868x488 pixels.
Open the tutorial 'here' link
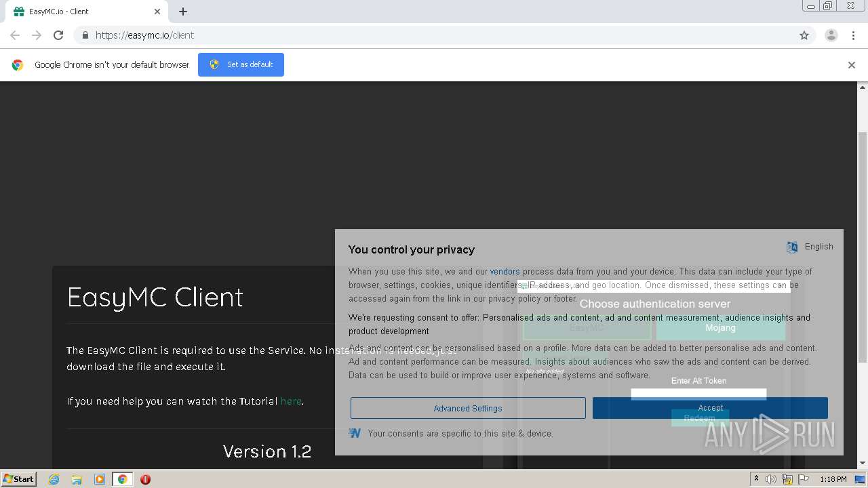click(x=291, y=401)
